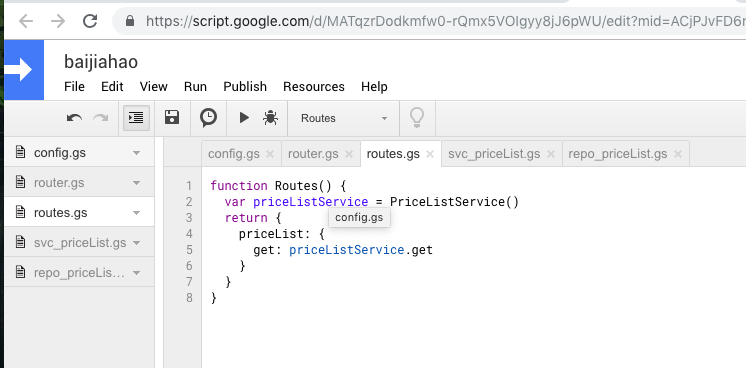Save the script with floppy icon

172,117
